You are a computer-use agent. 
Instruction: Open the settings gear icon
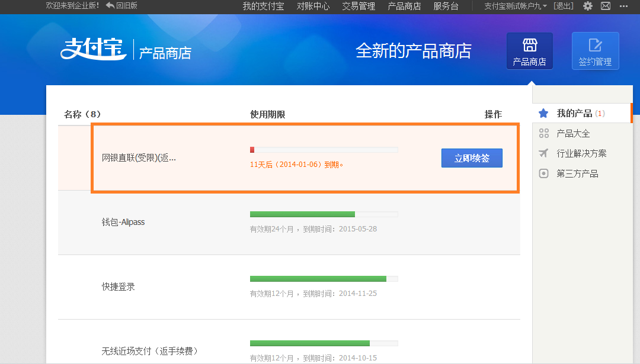pos(588,6)
